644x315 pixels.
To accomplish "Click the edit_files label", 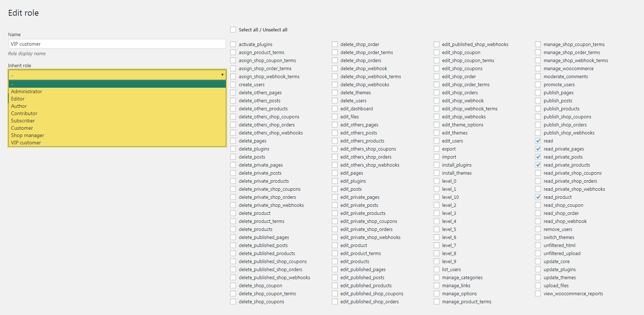I will coord(349,117).
